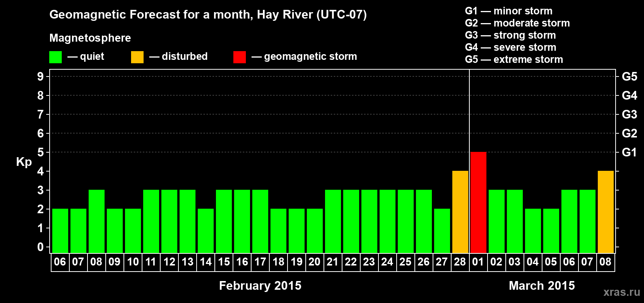Viewport: 644px width, 303px height.
Task: Click the red geomagnetic storm legend swatch
Action: coord(239,57)
